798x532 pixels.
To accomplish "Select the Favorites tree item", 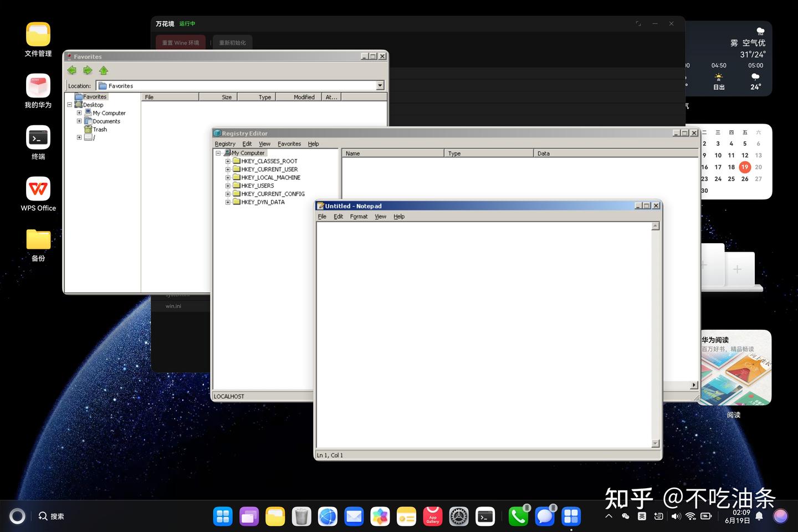I will 95,96.
